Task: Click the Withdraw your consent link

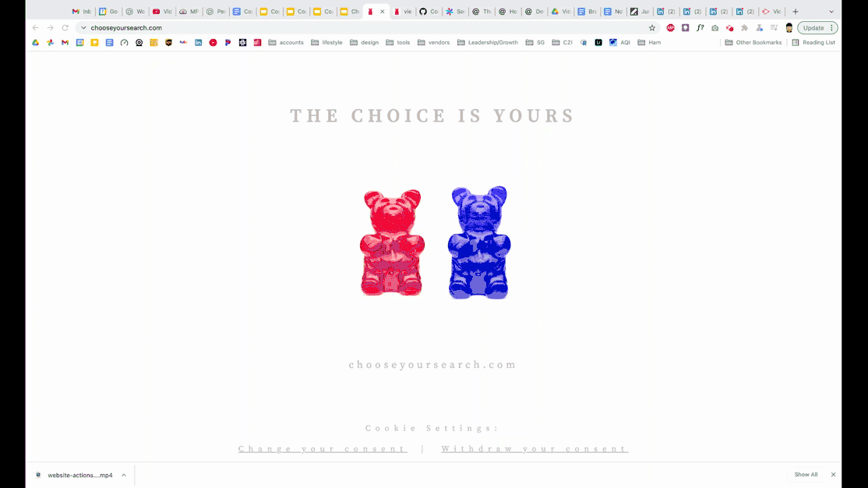Action: 535,449
